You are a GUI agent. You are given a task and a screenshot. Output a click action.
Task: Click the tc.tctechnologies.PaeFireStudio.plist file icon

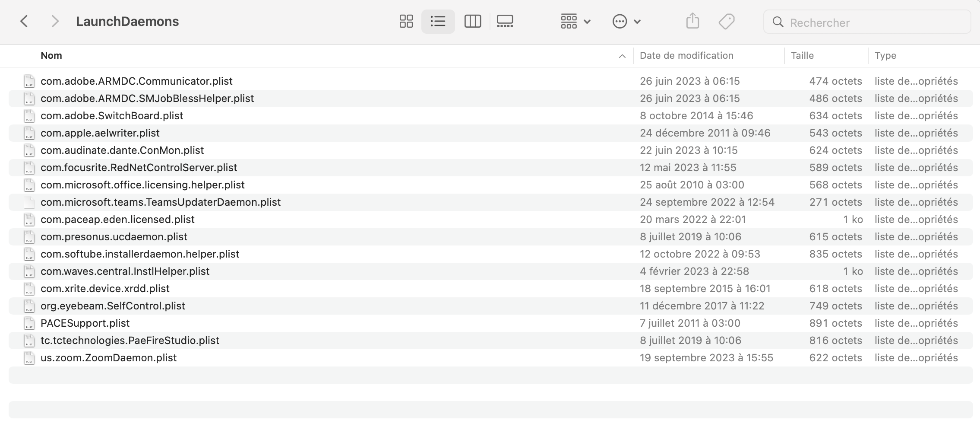coord(29,340)
